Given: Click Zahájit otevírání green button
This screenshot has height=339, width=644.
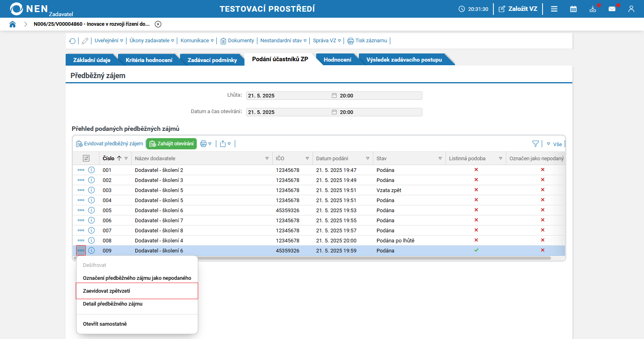Looking at the screenshot, I should pyautogui.click(x=172, y=144).
